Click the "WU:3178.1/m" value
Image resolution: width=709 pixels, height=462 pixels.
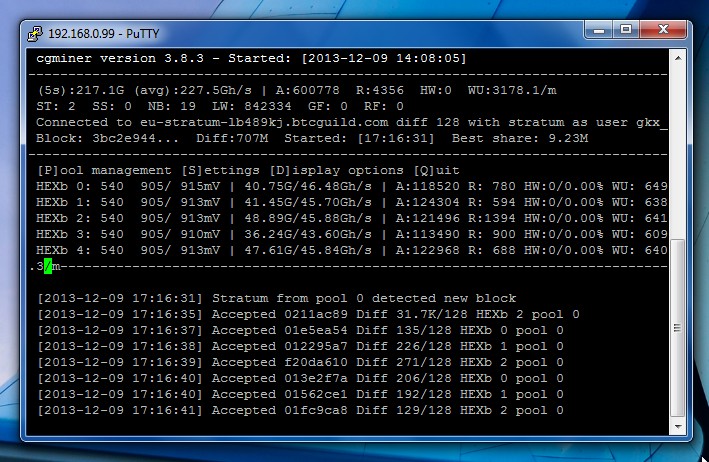tap(512, 90)
